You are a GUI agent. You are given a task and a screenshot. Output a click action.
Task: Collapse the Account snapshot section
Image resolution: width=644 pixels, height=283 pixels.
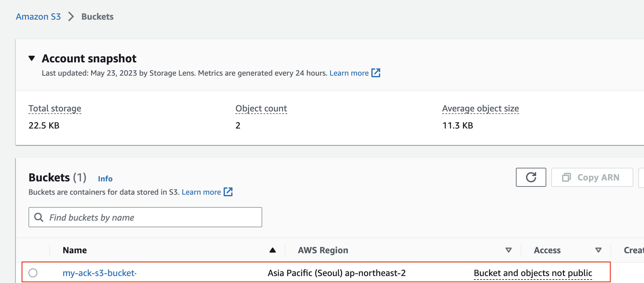(32, 58)
